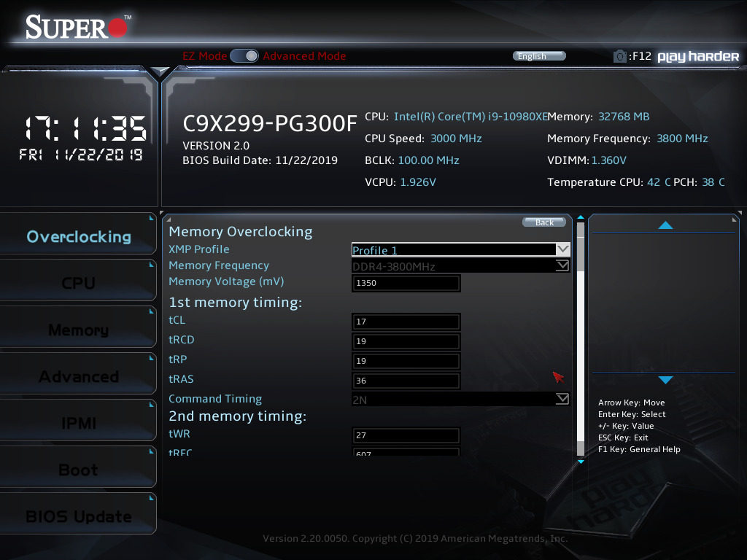747x560 pixels.
Task: Click the Memory 32768 MB value
Action: click(624, 117)
